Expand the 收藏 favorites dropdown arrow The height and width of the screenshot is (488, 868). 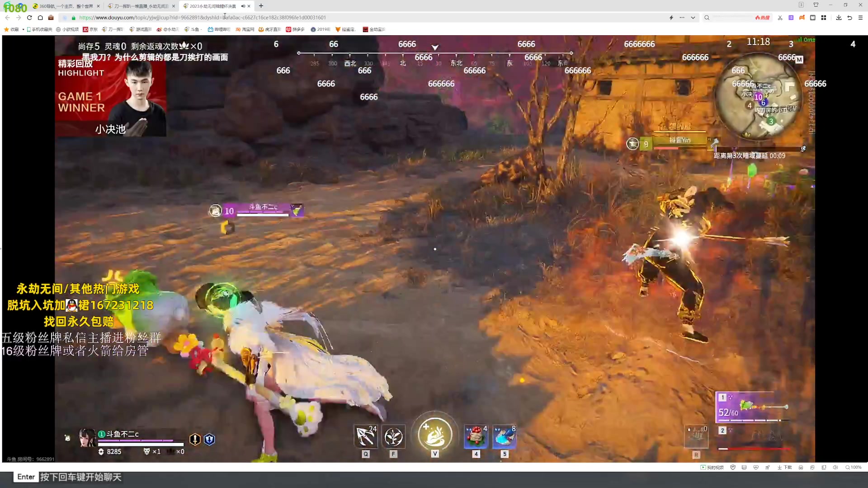(x=23, y=29)
